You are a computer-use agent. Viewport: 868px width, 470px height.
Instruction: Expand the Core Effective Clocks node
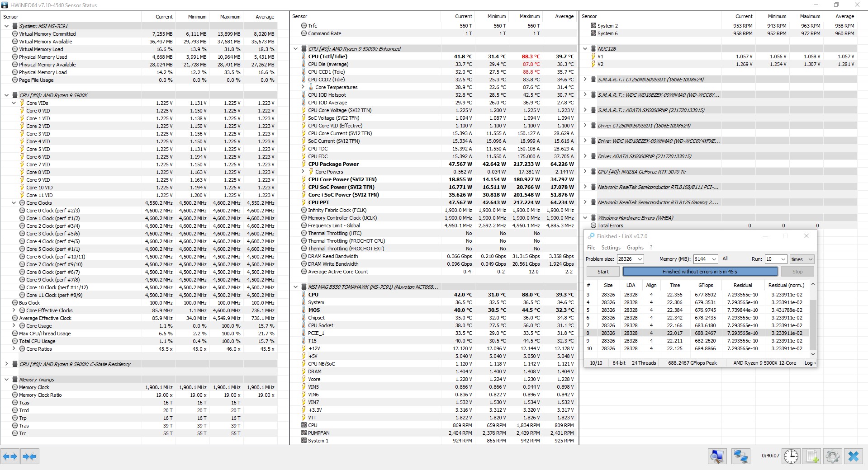[x=14, y=310]
